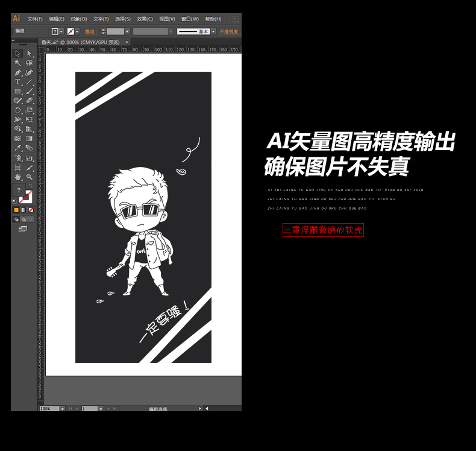Pick the Pen tool
476x451 pixels.
pos(17,72)
